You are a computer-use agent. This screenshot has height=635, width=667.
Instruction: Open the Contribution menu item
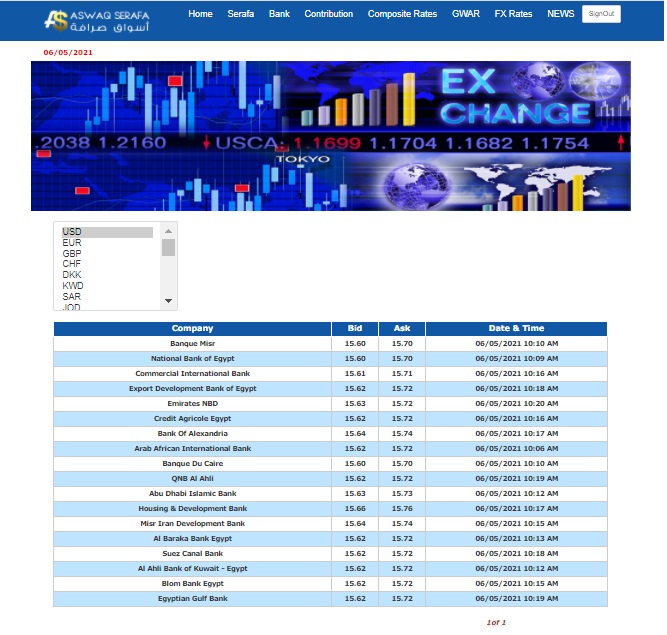tap(329, 14)
